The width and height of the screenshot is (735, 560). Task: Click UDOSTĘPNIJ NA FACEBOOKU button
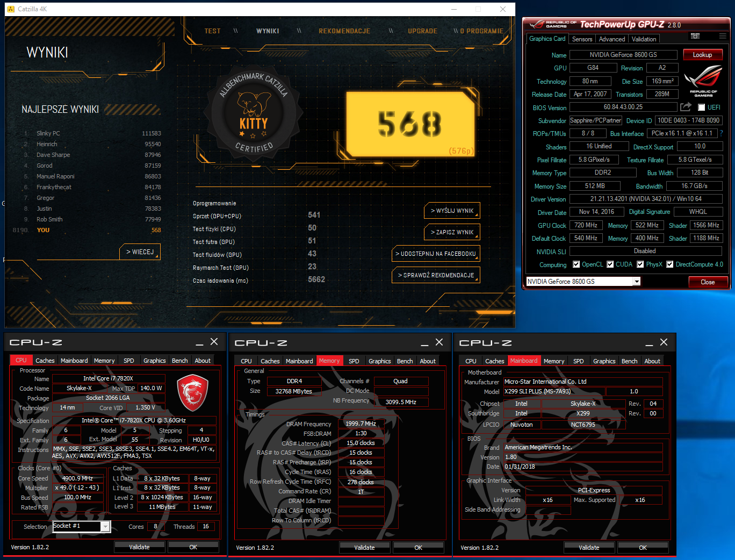point(436,254)
